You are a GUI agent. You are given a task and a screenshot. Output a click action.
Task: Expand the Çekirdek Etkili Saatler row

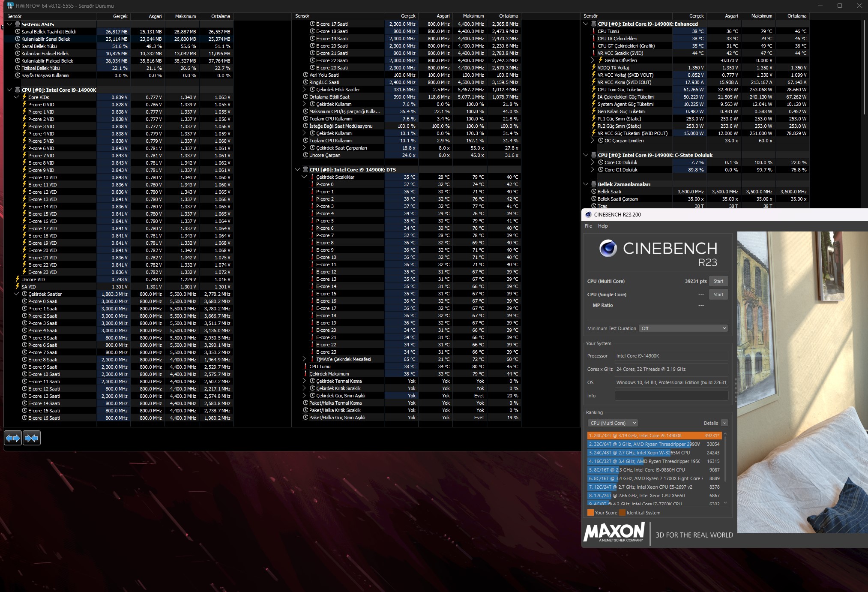(304, 90)
